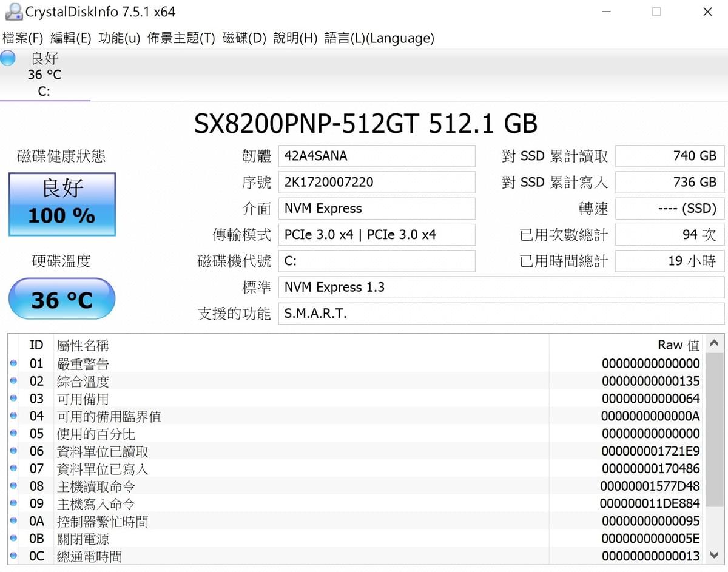Click the supported features field S.M.A.R.T.
Viewport: 728px width, 572px height.
coord(501,314)
